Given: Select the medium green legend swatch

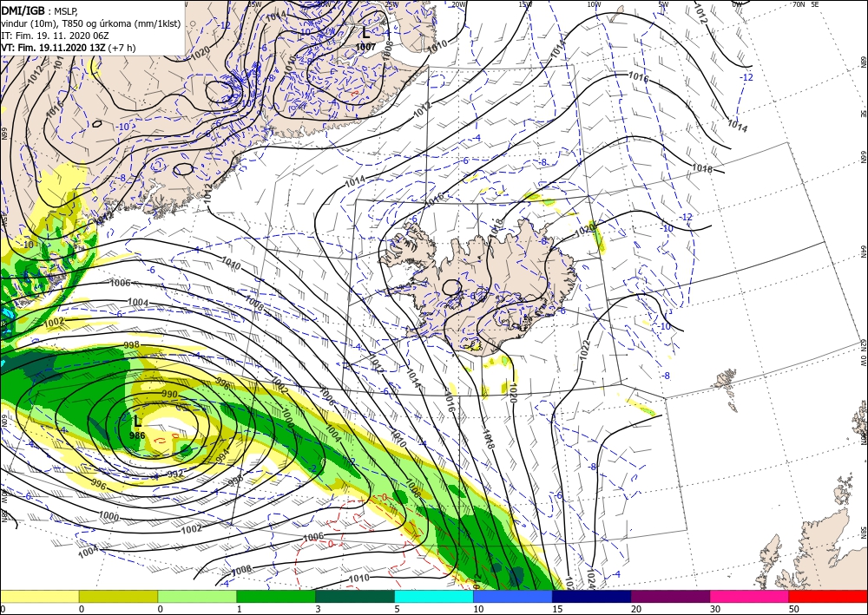Looking at the screenshot, I should point(276,597).
